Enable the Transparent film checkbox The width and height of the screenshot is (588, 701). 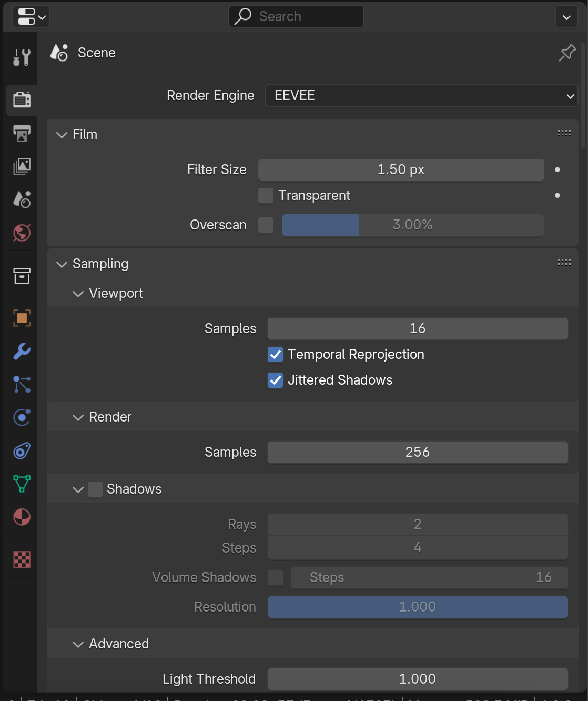click(266, 196)
